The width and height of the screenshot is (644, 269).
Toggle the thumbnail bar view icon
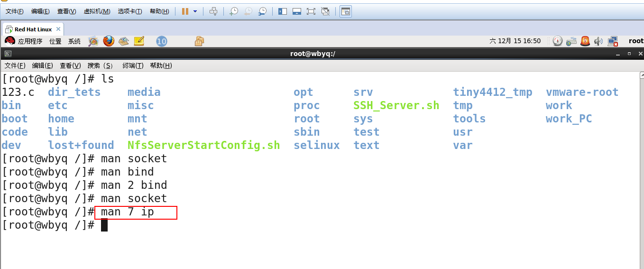pos(297,11)
